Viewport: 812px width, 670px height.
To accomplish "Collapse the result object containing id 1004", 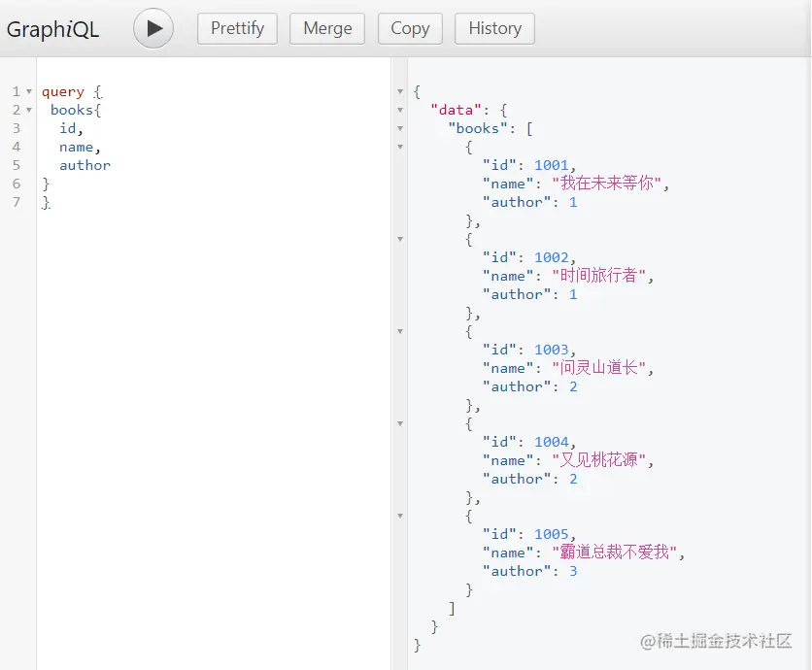I will (x=400, y=424).
